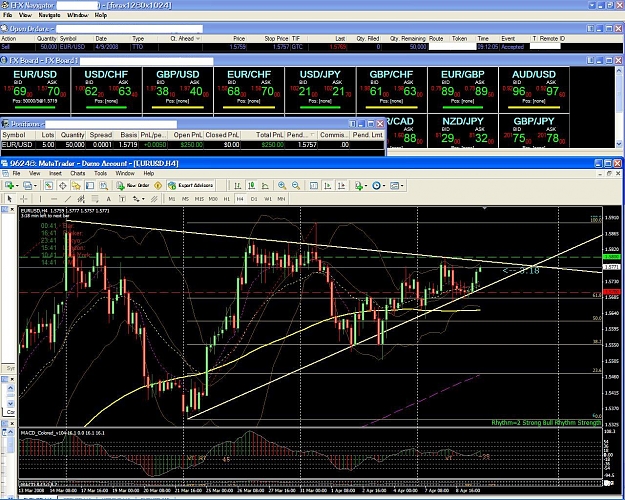The image size is (625, 500).
Task: Select the D1 timeframe
Action: (254, 199)
